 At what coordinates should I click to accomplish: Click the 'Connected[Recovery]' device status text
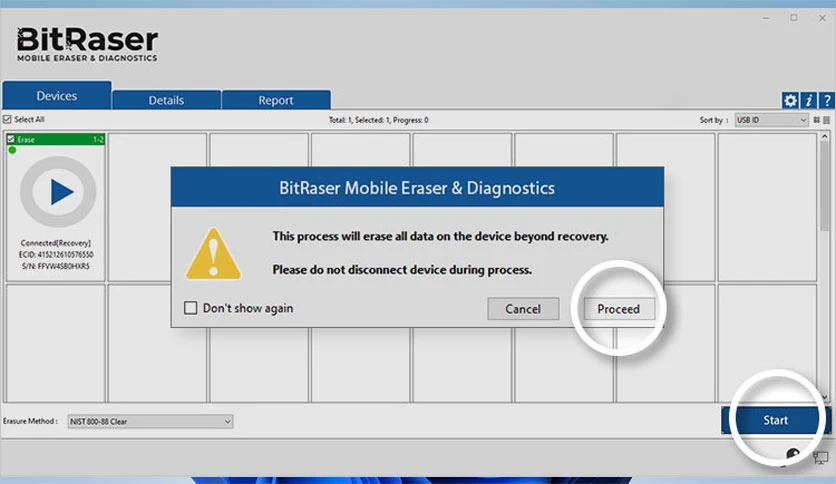[55, 243]
